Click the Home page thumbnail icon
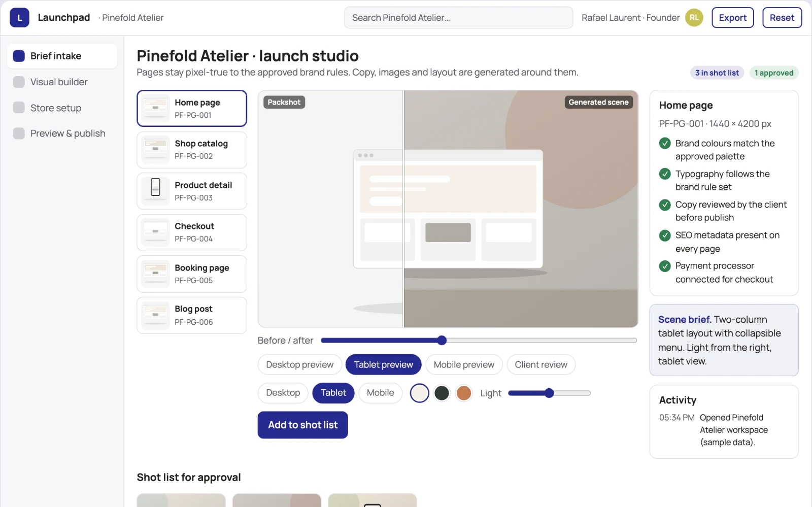Screen dimensions: 812x507 (155, 108)
